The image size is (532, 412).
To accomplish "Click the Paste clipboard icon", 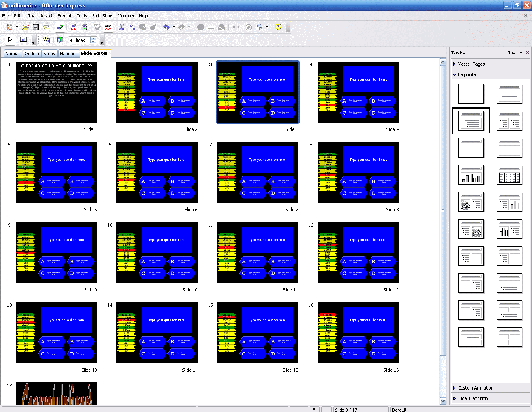I will point(143,27).
